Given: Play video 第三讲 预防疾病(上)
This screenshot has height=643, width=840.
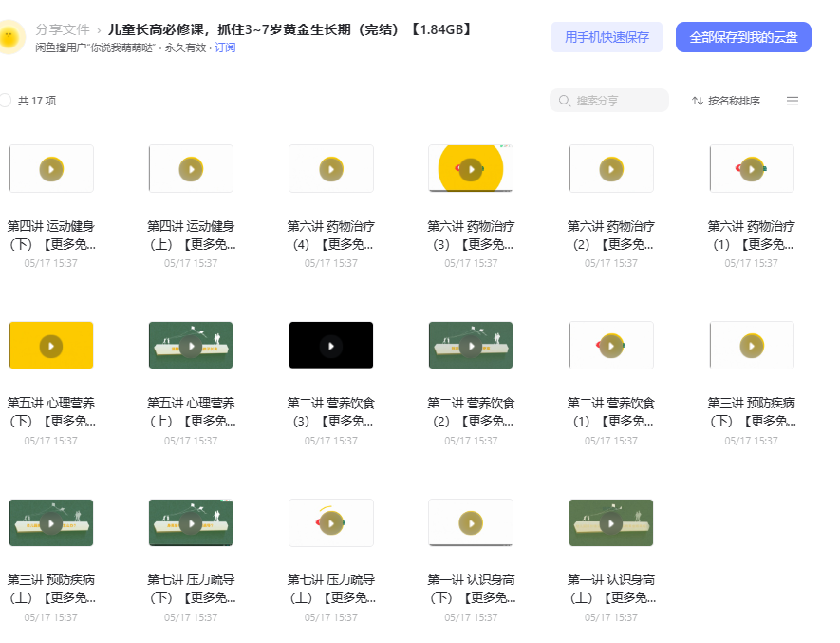Looking at the screenshot, I should pyautogui.click(x=51, y=523).
